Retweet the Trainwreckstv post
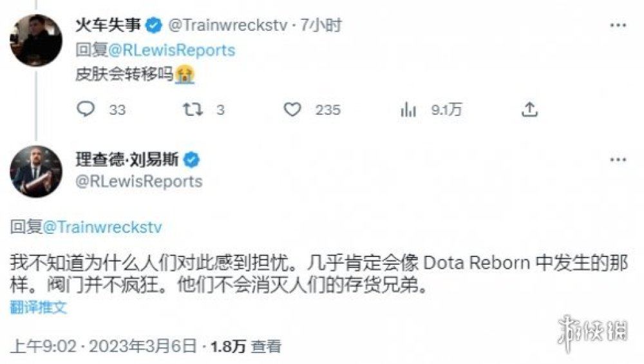The height and width of the screenshot is (364, 644). 193,110
